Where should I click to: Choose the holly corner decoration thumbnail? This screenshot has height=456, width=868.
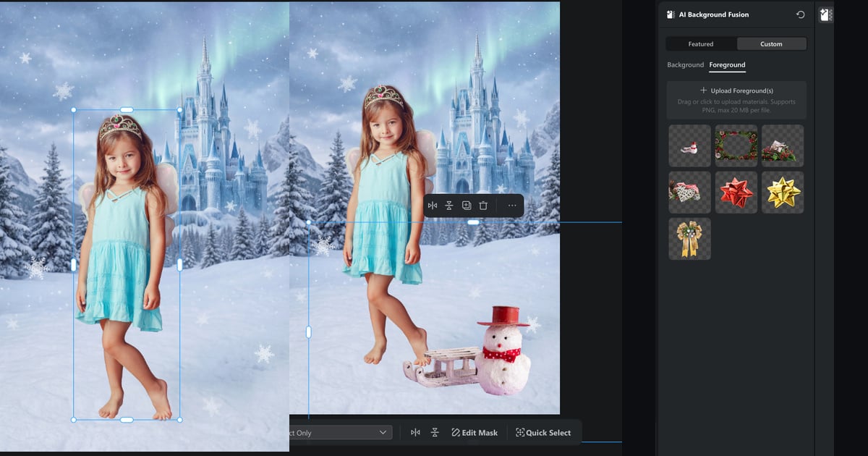coord(783,146)
